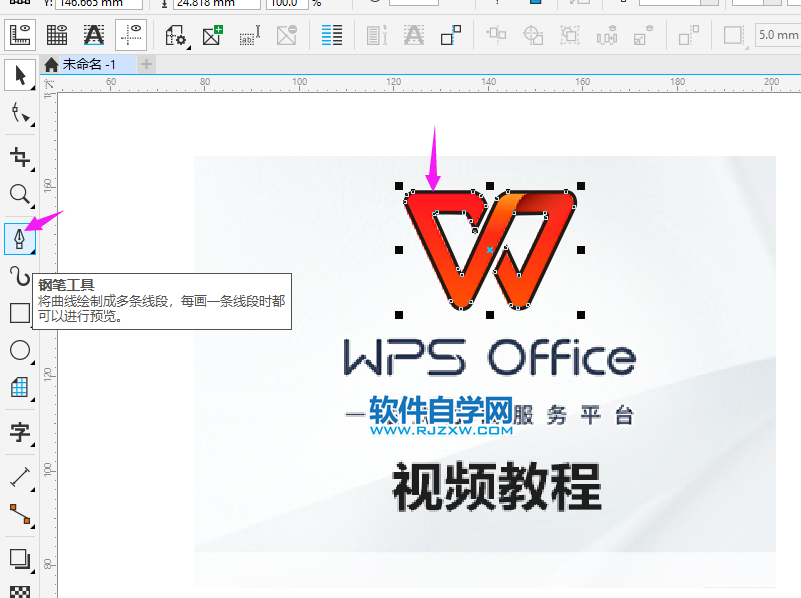This screenshot has width=801, height=598.
Task: Click the remove frame icon
Action: [287, 35]
